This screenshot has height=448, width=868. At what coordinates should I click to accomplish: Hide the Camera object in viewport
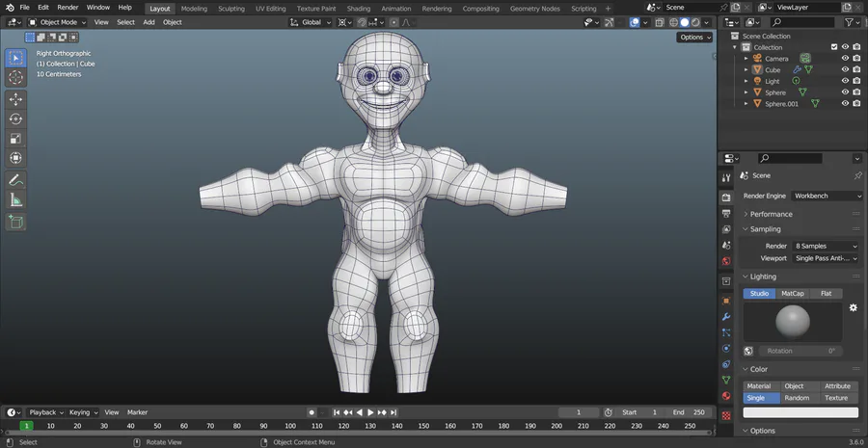[845, 58]
